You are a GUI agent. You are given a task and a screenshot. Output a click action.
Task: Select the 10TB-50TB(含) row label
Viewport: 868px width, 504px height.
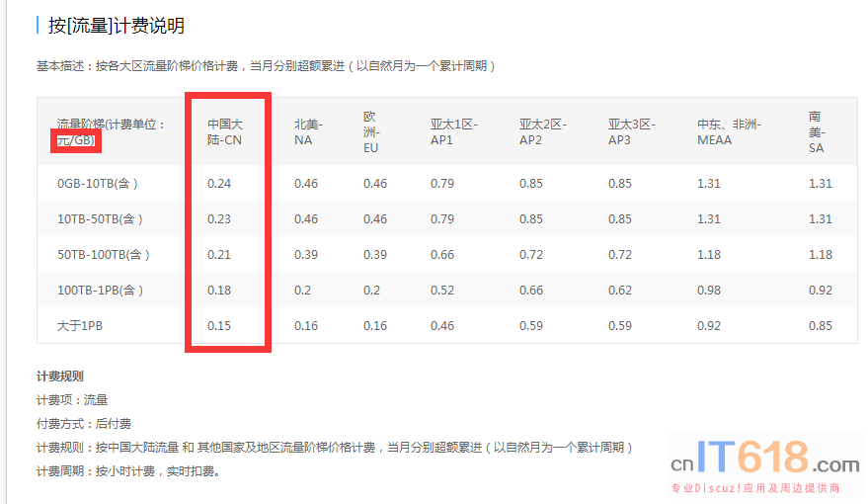(101, 219)
